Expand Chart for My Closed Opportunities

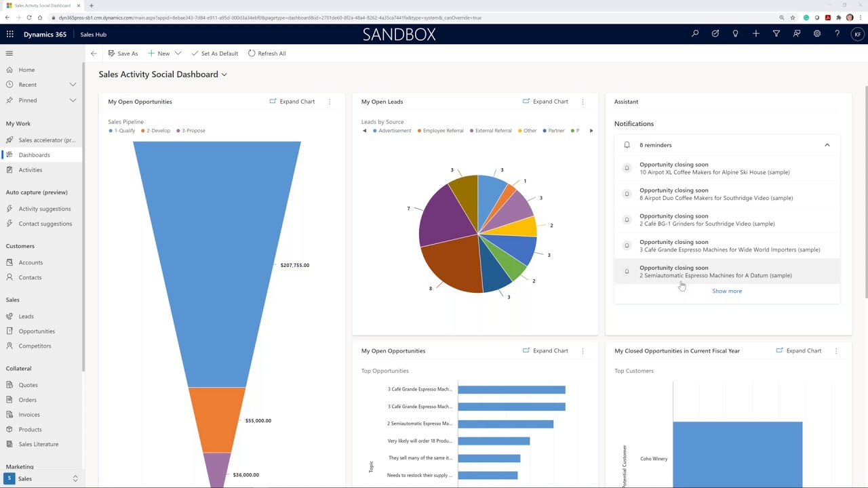(798, 351)
